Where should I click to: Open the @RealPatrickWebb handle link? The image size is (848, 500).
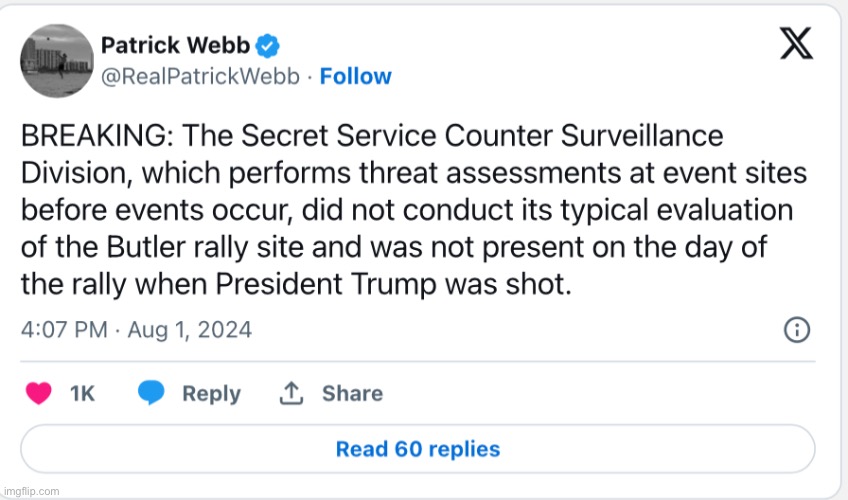pyautogui.click(x=200, y=77)
